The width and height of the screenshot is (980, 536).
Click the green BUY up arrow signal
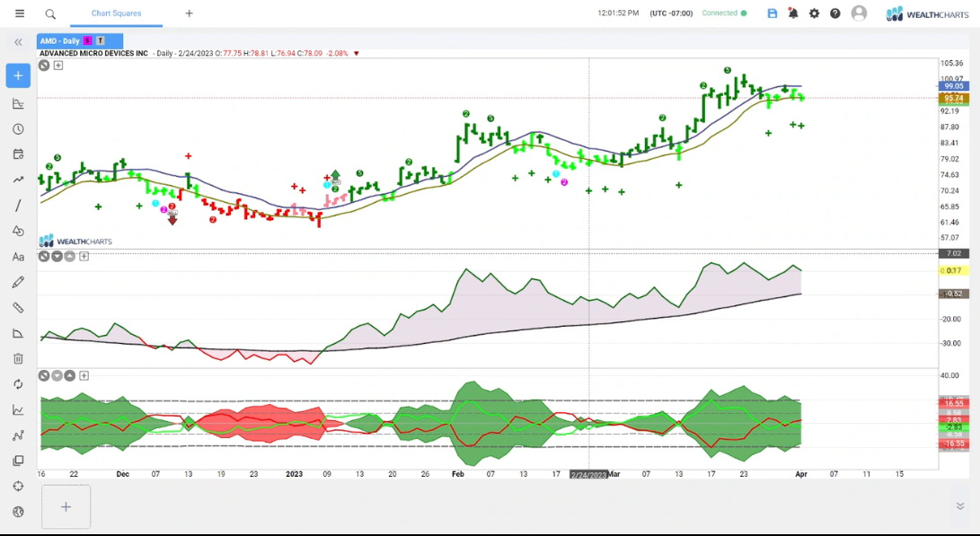pyautogui.click(x=335, y=177)
